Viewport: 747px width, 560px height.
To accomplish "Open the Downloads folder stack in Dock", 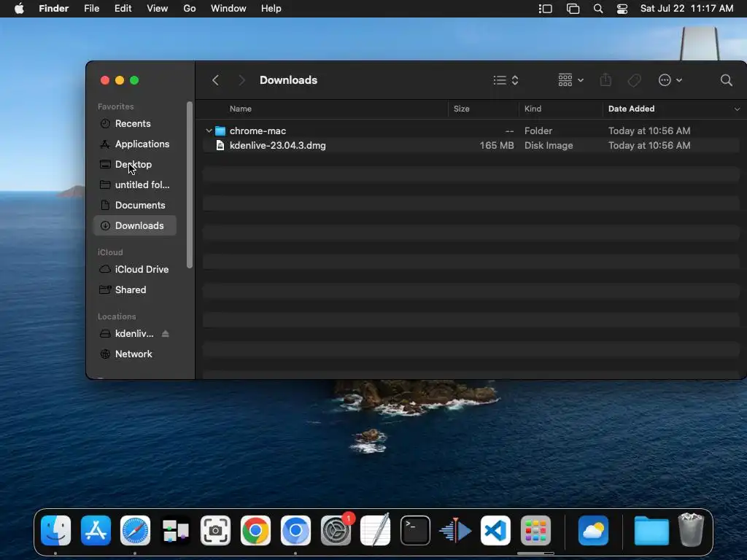I will (x=651, y=531).
